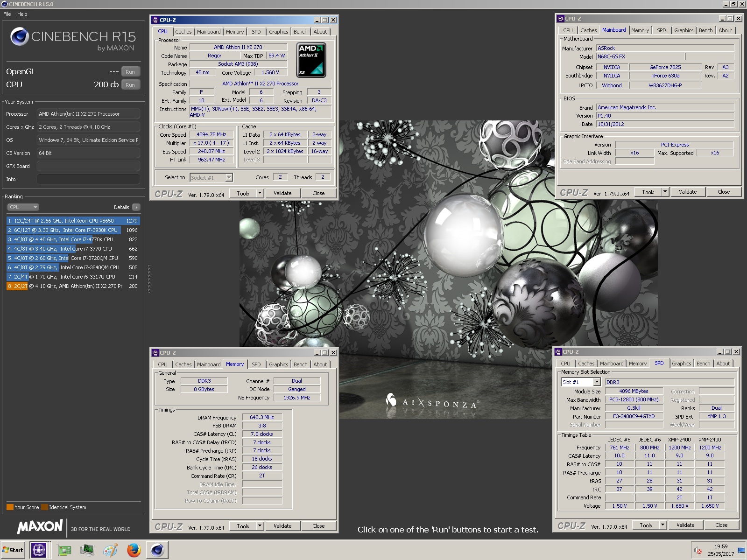Image resolution: width=747 pixels, height=560 pixels.
Task: Click the AMD Athlon II logo badge
Action: click(311, 60)
